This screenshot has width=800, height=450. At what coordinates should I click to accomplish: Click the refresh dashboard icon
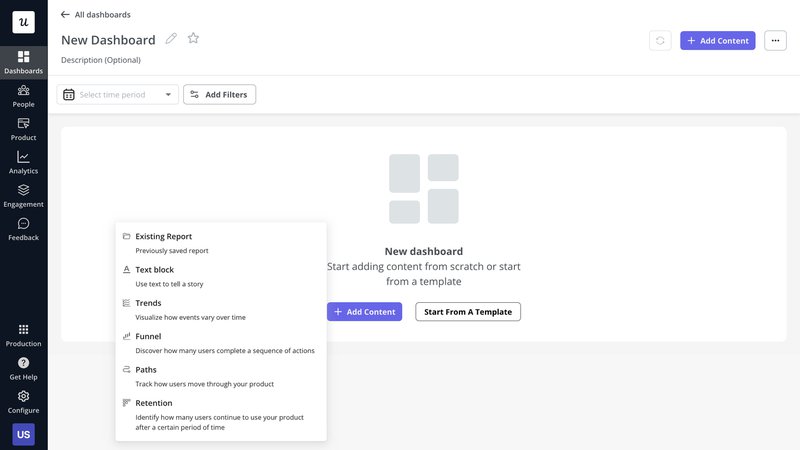pyautogui.click(x=660, y=40)
